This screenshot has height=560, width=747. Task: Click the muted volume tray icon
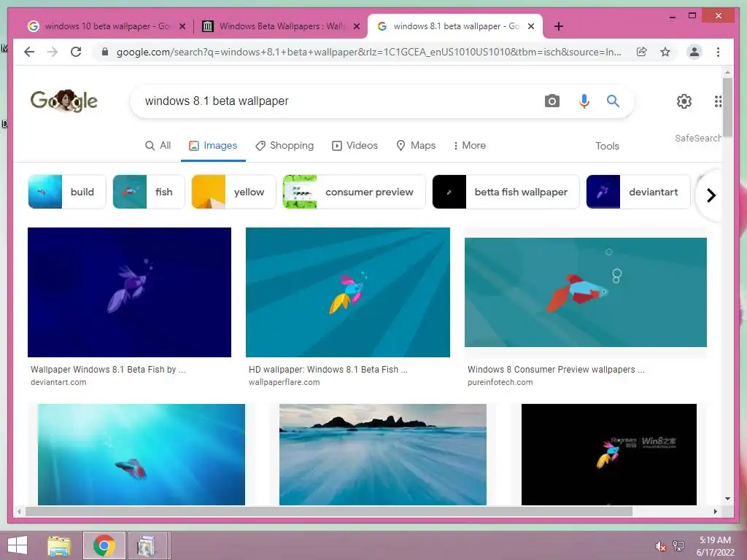660,546
